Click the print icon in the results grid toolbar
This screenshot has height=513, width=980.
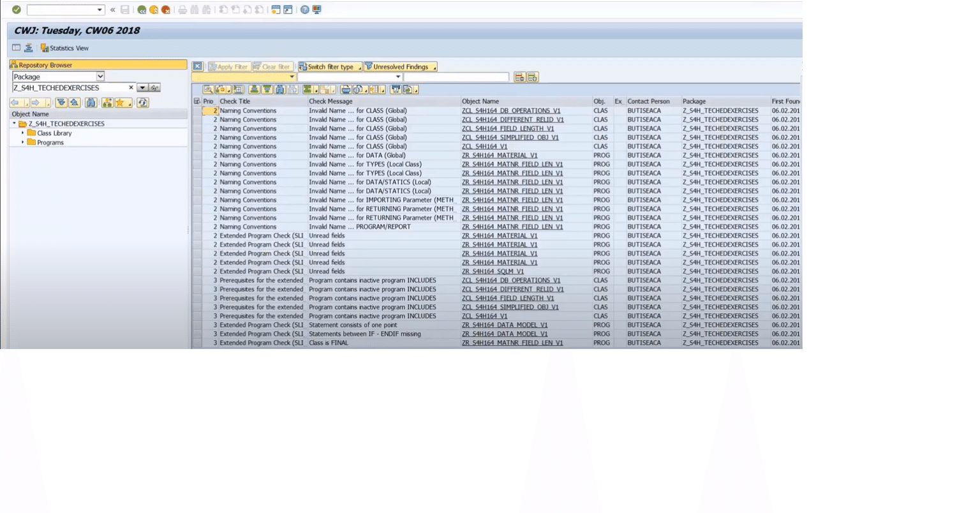(346, 89)
